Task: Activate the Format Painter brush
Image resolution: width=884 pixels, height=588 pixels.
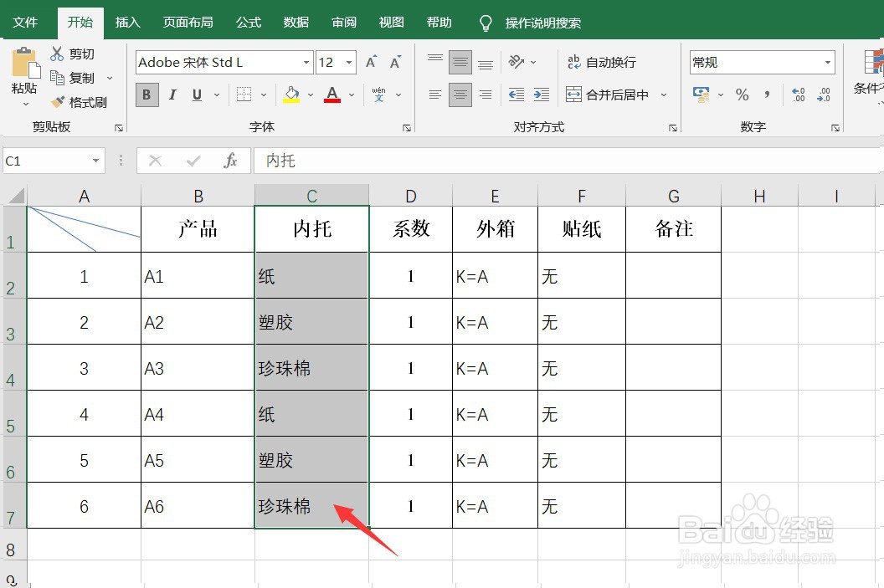Action: (x=58, y=102)
